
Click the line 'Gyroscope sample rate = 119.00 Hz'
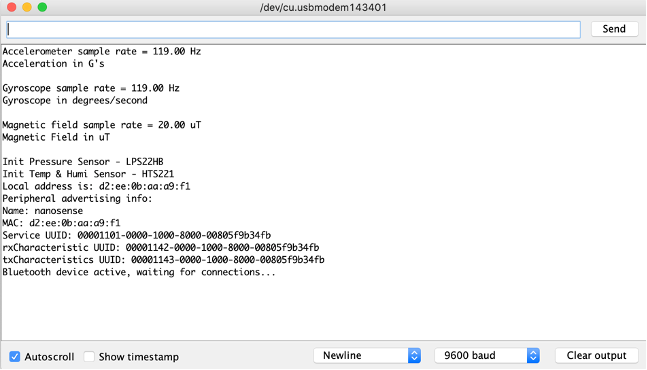point(91,88)
